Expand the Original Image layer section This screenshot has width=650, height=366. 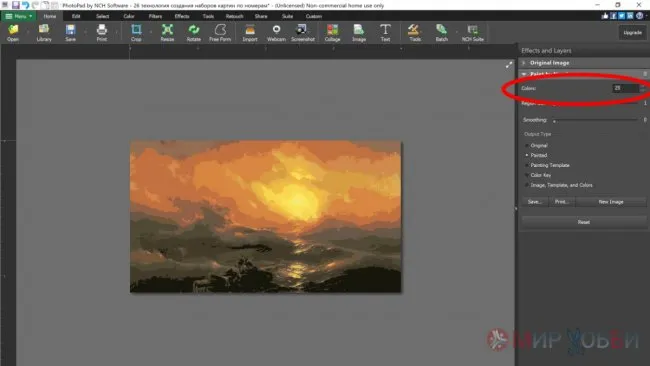524,63
